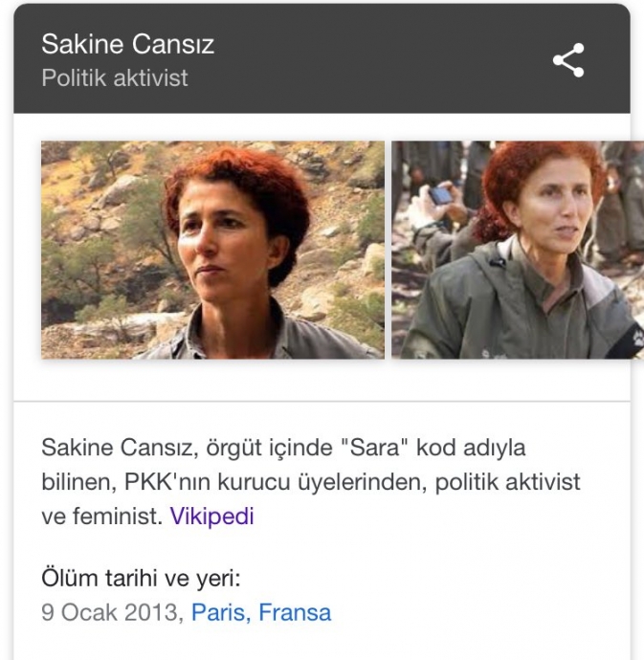Click "PKK'nın kurucu üyelerinden" phrase
Viewport: 644px width, 660px height.
tap(272, 481)
